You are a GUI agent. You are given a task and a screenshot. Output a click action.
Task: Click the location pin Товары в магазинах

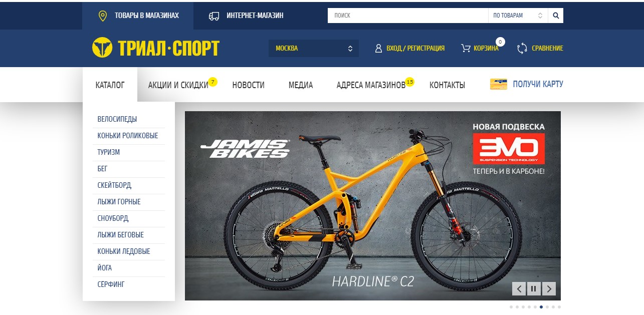click(103, 16)
